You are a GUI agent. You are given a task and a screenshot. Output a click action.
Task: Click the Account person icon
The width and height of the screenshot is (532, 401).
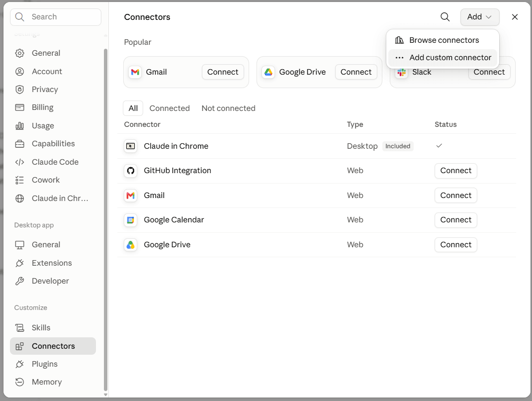coord(20,72)
